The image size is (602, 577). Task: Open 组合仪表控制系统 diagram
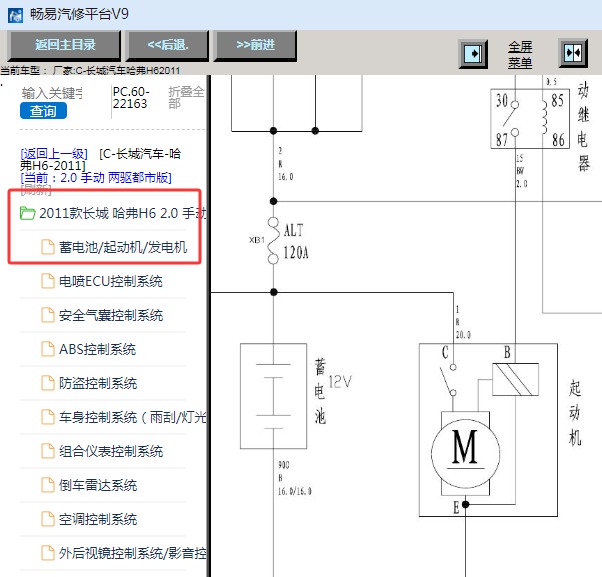pos(111,451)
